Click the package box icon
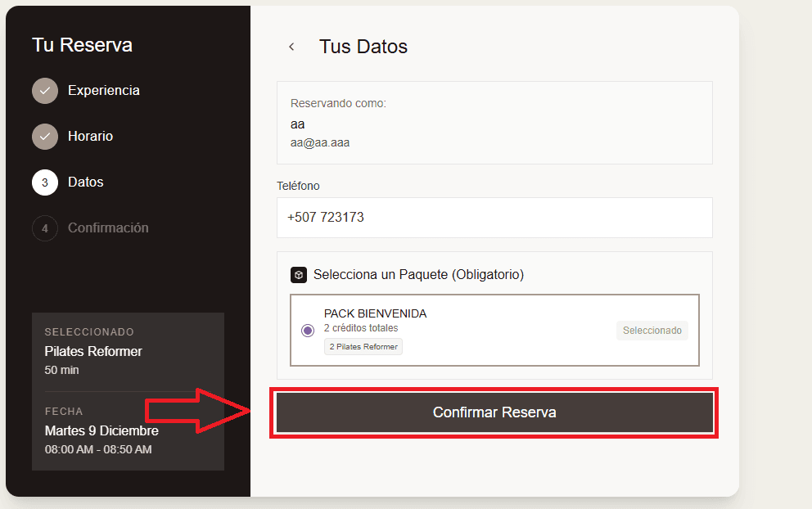 tap(299, 275)
